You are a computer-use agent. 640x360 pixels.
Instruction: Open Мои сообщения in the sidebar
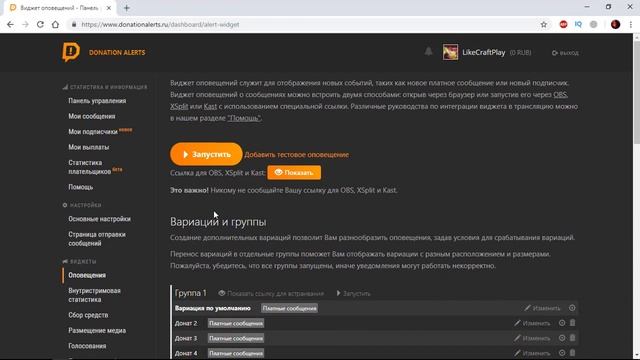92,116
